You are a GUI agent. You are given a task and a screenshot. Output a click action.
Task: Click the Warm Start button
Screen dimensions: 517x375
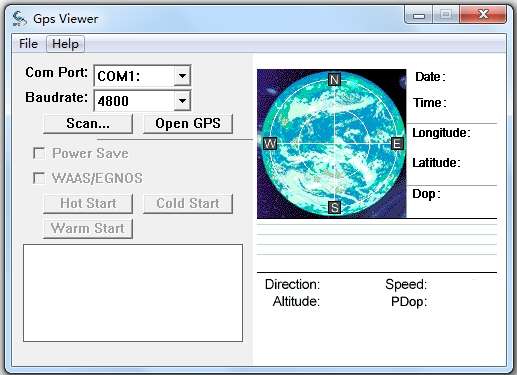88,228
